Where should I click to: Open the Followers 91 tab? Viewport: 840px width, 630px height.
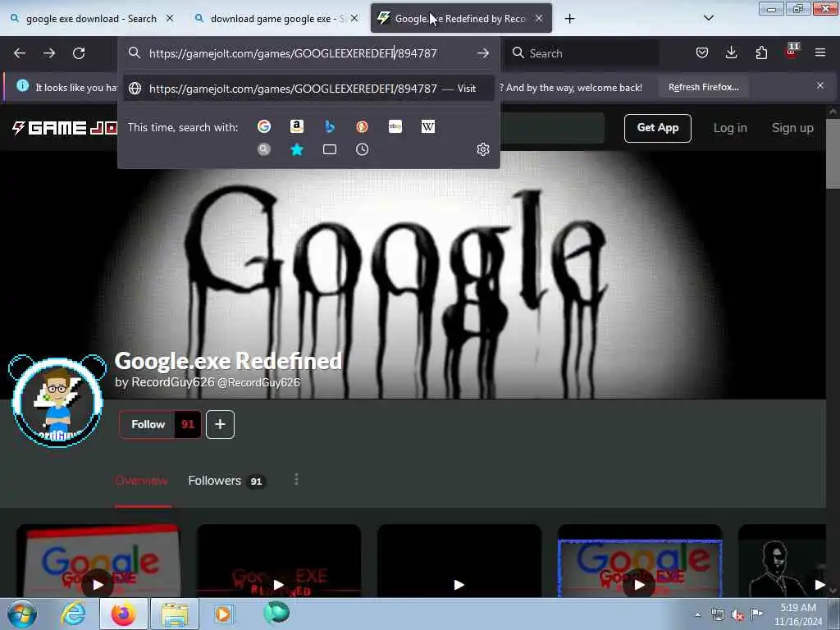tap(226, 481)
